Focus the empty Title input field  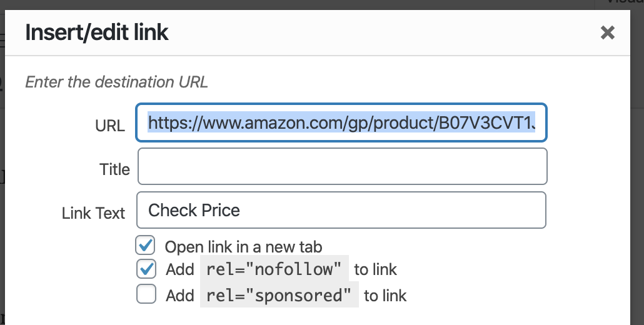[x=342, y=167]
